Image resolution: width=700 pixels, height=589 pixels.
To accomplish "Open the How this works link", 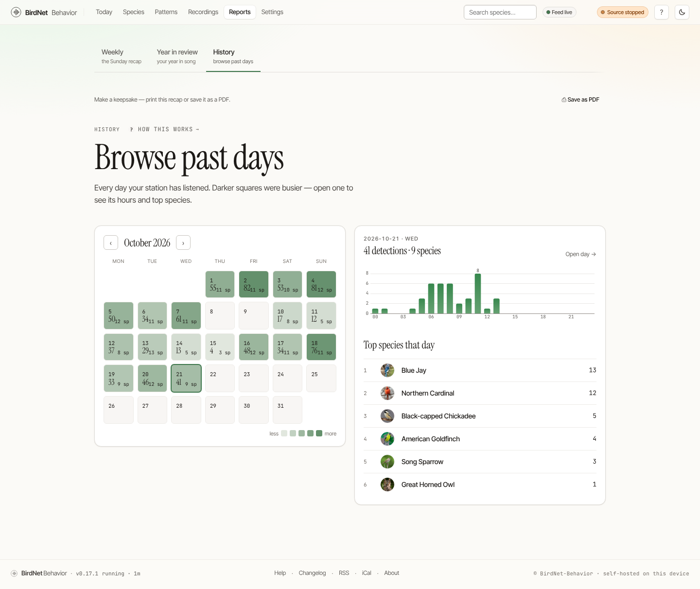I will 165,129.
